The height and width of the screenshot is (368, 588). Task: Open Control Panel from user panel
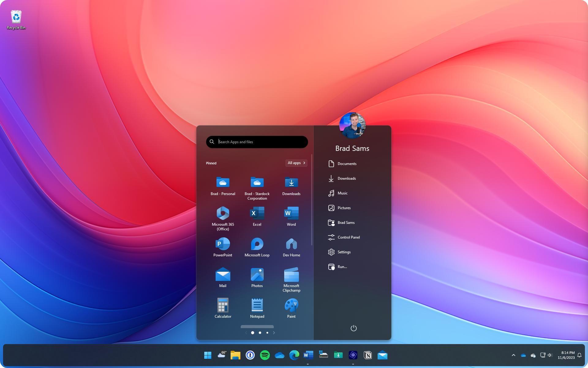point(349,237)
